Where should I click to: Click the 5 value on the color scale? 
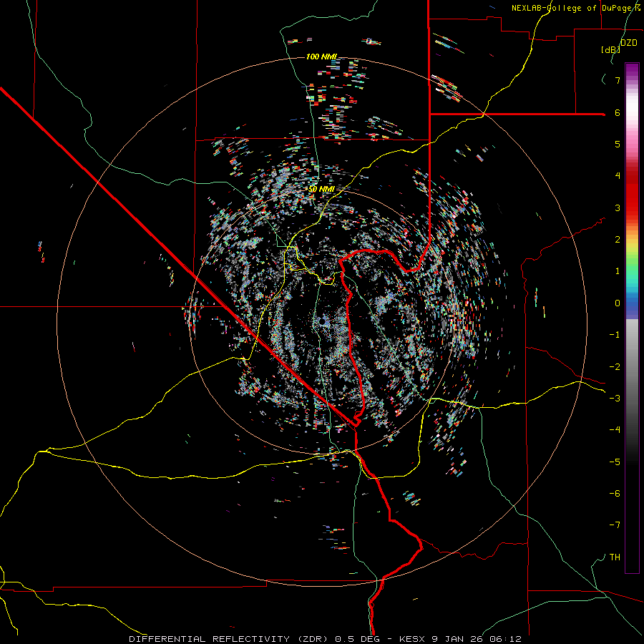(618, 144)
